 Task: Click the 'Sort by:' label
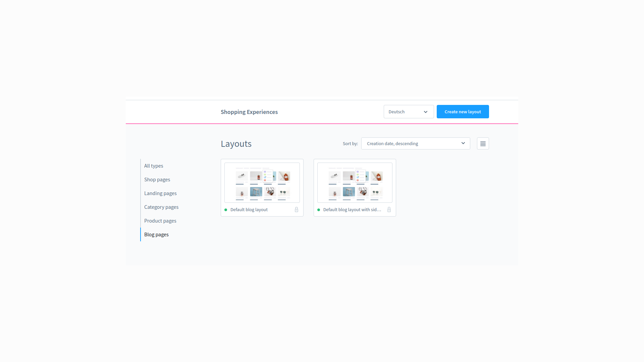tap(350, 143)
